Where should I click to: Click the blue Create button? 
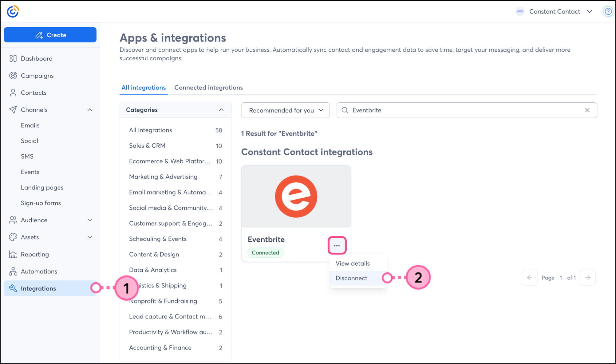click(50, 35)
